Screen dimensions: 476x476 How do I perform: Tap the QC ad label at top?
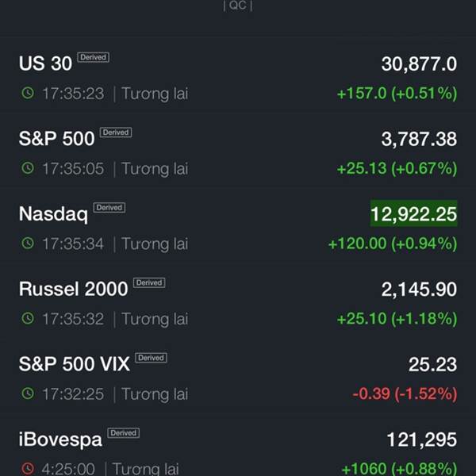tap(238, 6)
